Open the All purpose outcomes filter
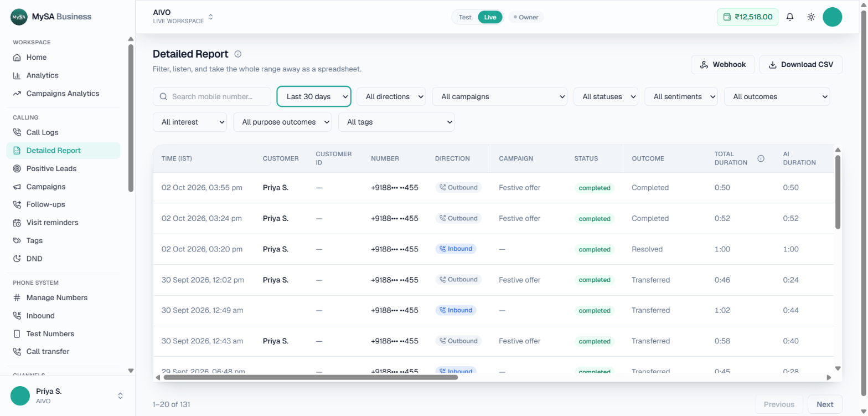868x416 pixels. coord(283,122)
